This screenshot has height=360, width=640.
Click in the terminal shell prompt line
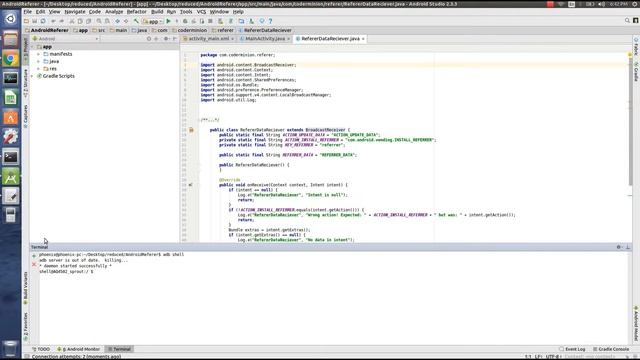(x=66, y=271)
